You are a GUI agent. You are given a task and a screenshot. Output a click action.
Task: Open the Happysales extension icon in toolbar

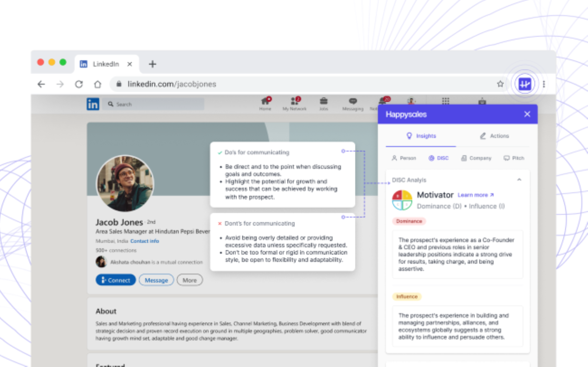coord(525,84)
